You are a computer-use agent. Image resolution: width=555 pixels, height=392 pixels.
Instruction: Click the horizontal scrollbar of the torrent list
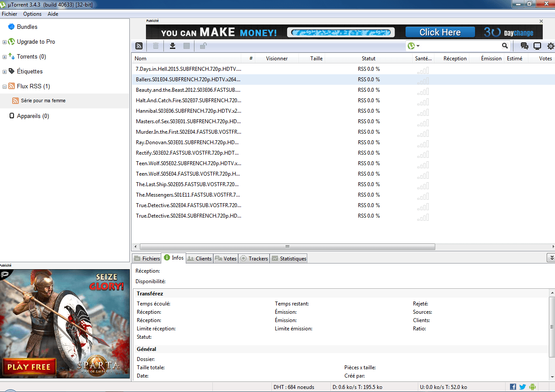tap(287, 246)
